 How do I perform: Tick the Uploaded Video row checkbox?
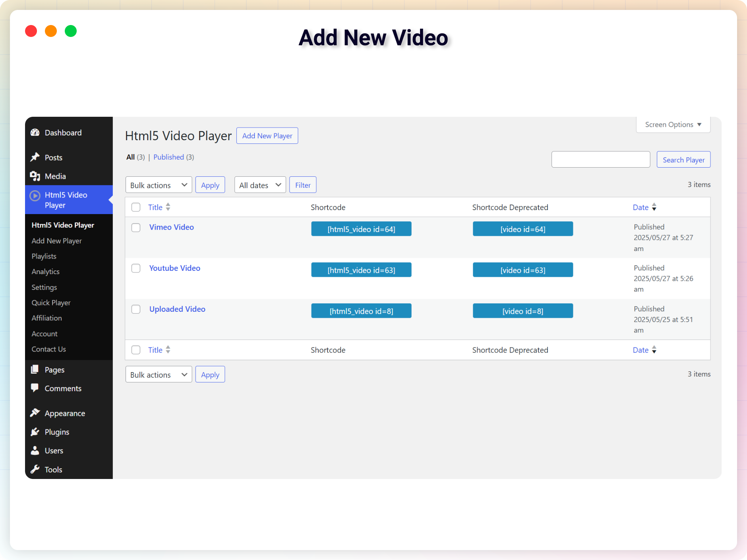tap(136, 309)
